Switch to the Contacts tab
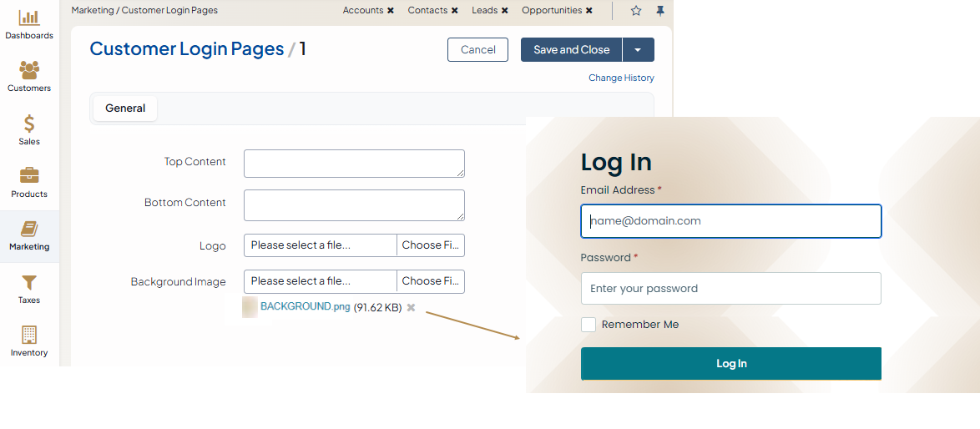The image size is (980, 429). point(427,11)
